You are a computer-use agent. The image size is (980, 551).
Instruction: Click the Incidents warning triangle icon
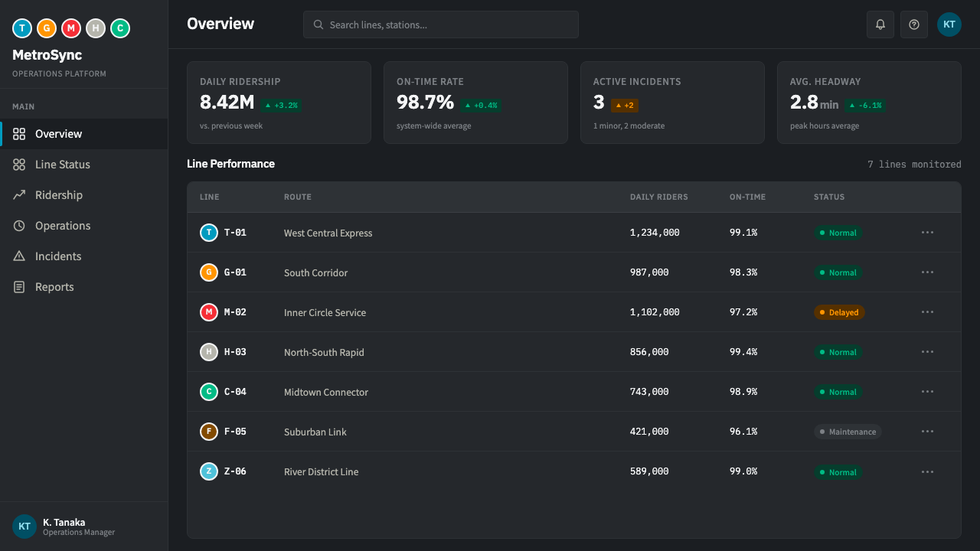[19, 256]
